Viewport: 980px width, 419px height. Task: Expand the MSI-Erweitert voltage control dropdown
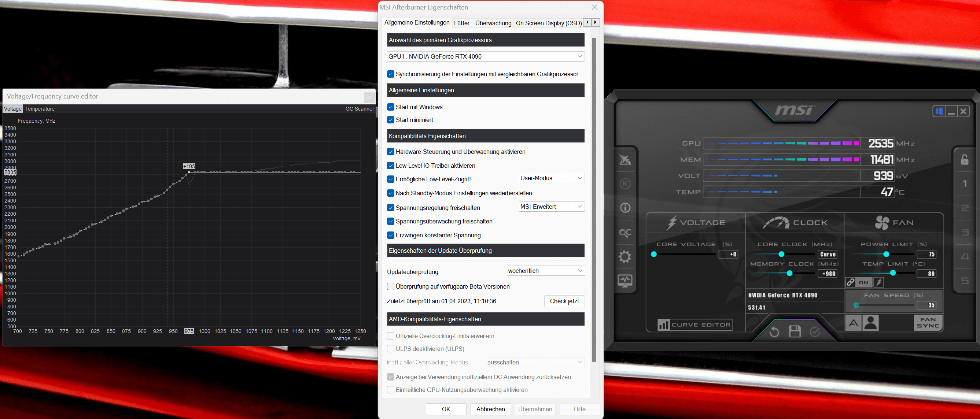click(551, 207)
